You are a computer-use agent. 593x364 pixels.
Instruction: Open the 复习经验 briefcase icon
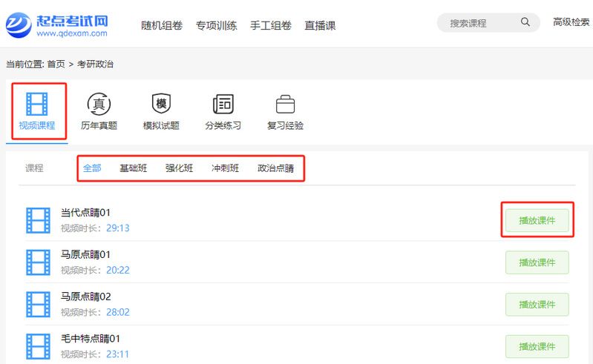[285, 104]
